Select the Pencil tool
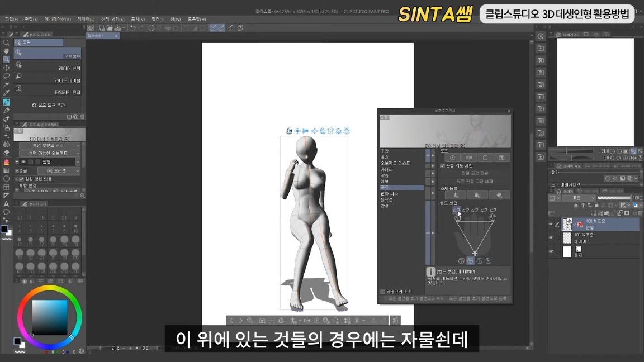 pyautogui.click(x=6, y=111)
